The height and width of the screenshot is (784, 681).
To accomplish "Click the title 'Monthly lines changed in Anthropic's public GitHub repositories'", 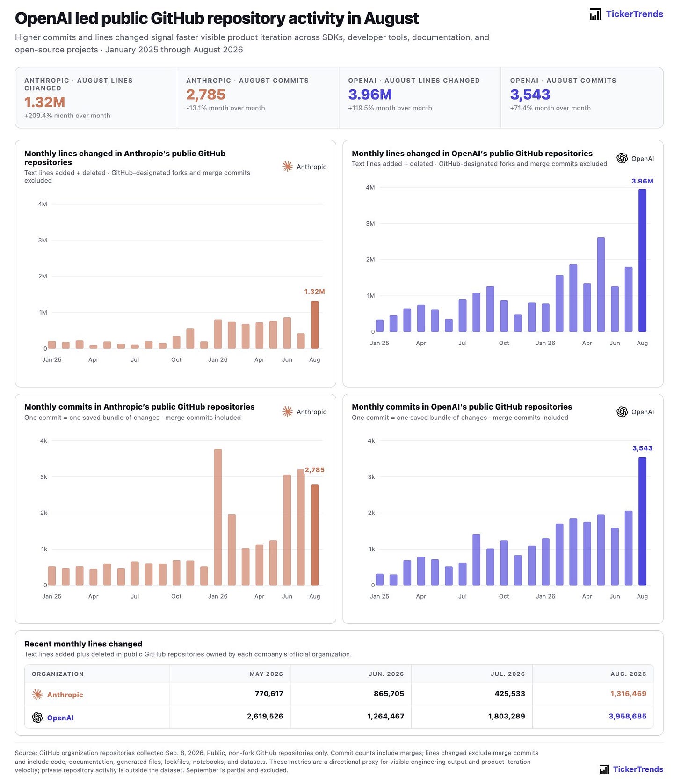I will click(x=125, y=158).
